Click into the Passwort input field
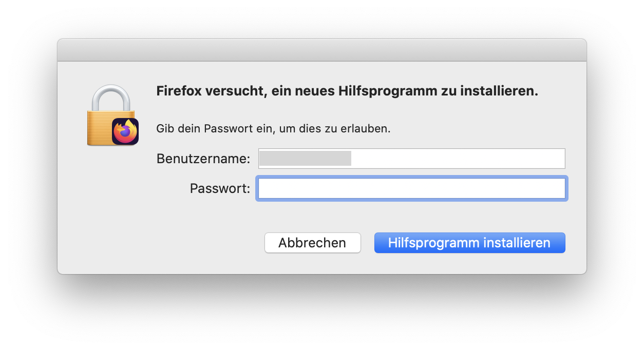 pyautogui.click(x=411, y=188)
